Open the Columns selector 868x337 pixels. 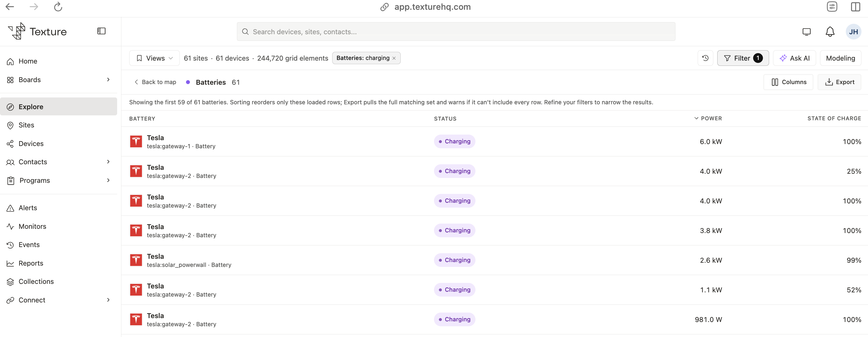pyautogui.click(x=788, y=82)
